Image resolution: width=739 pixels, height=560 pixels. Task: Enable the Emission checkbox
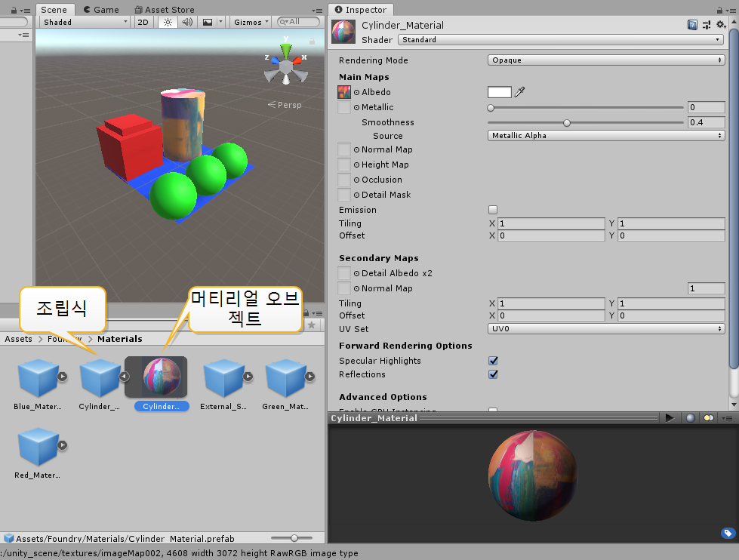[493, 210]
